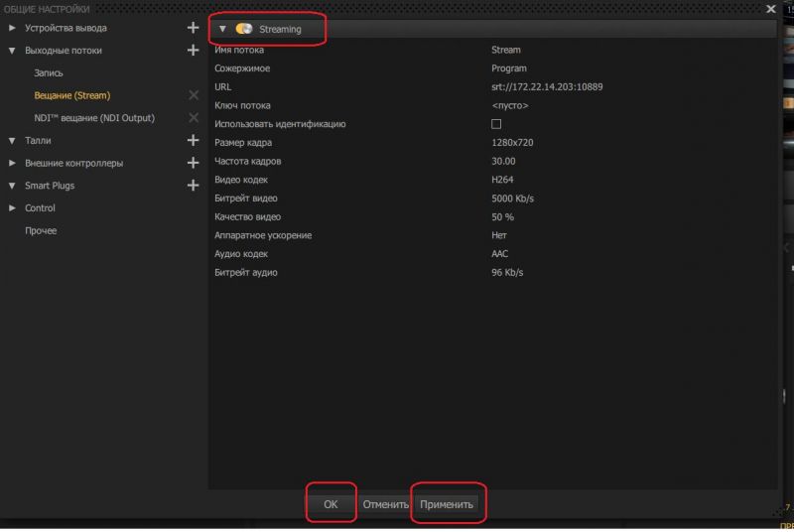Add a Smart Plug with plus icon
The image size is (794, 532).
click(x=193, y=186)
